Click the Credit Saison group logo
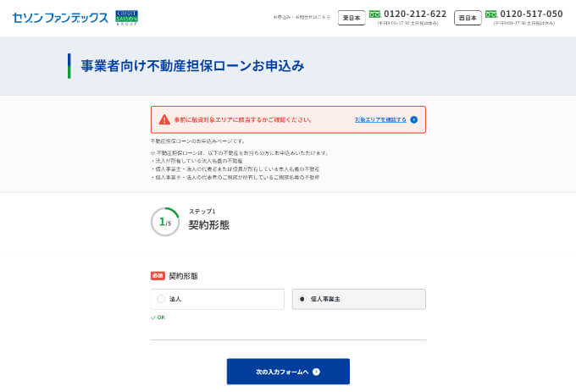This screenshot has width=576, height=392. 127,17
